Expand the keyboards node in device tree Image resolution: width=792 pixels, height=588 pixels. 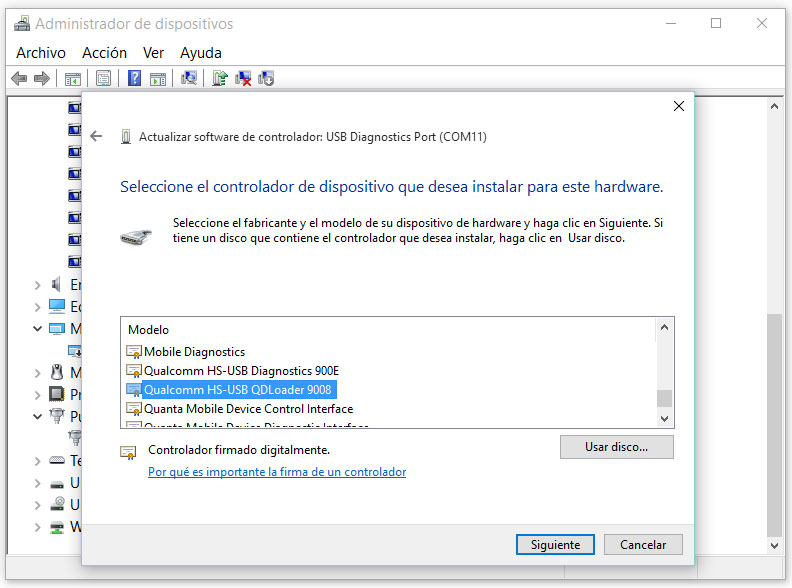37,461
